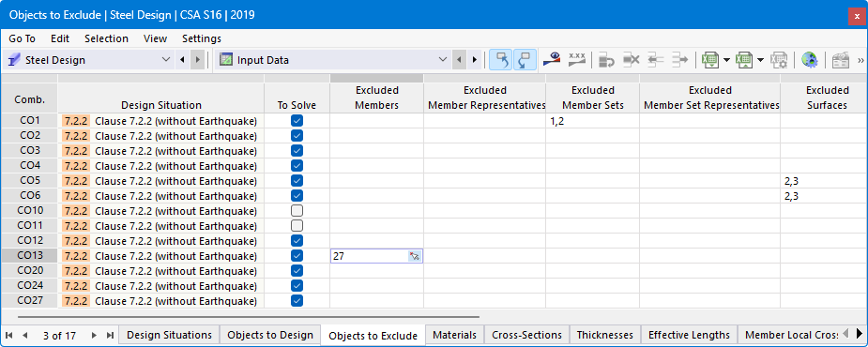Click the left arrow to shift tab strip
This screenshot has height=347, width=868.
845,333
